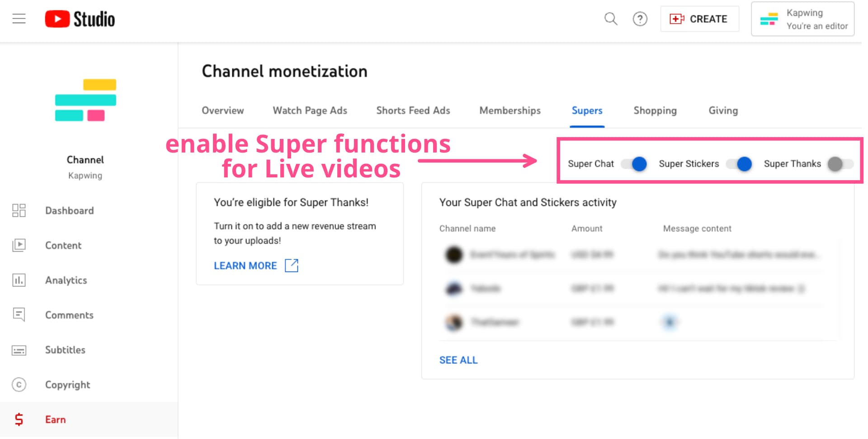This screenshot has height=439, width=868.
Task: Open the Earn dollar sign icon
Action: (x=19, y=420)
